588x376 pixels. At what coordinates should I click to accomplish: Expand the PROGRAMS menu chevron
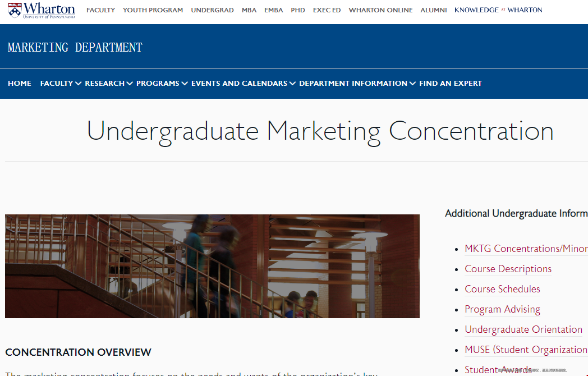click(x=185, y=84)
